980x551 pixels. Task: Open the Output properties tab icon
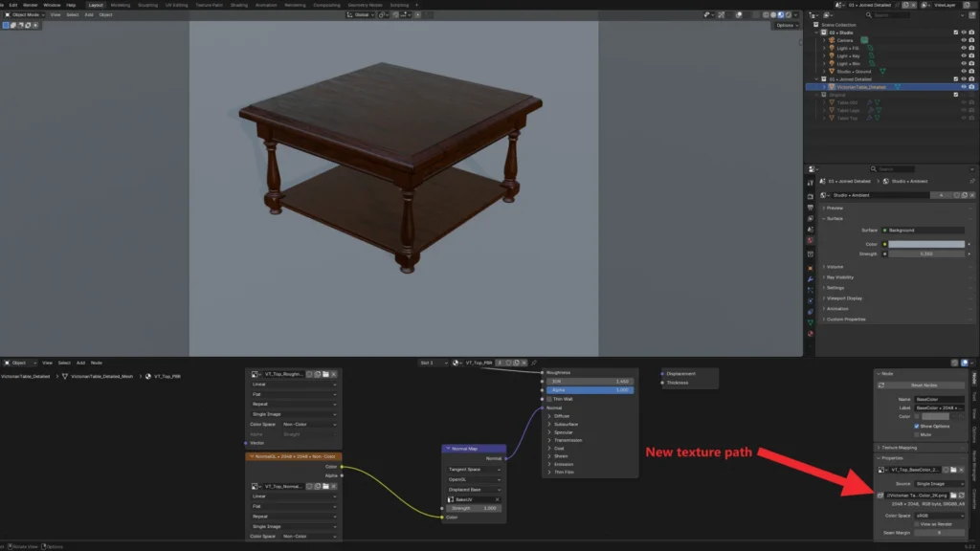(x=810, y=208)
